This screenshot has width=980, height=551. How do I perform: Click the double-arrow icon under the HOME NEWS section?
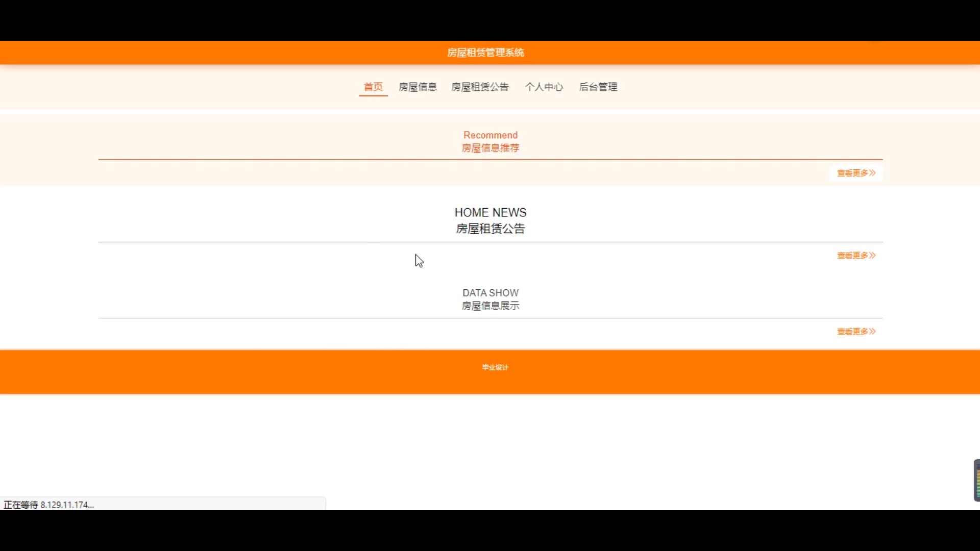(x=872, y=255)
